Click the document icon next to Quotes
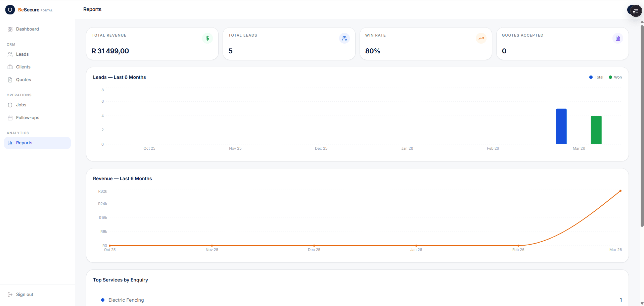This screenshot has width=644, height=306. tap(10, 80)
